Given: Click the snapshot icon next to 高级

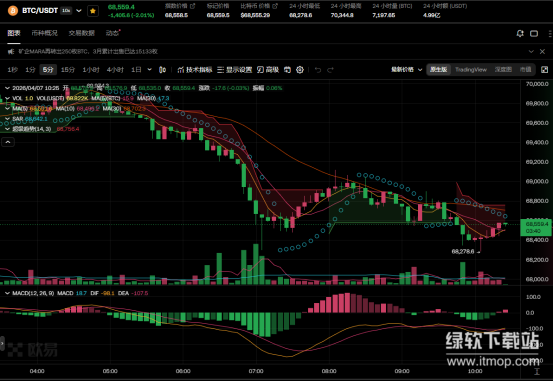Looking at the screenshot, I should (x=288, y=70).
